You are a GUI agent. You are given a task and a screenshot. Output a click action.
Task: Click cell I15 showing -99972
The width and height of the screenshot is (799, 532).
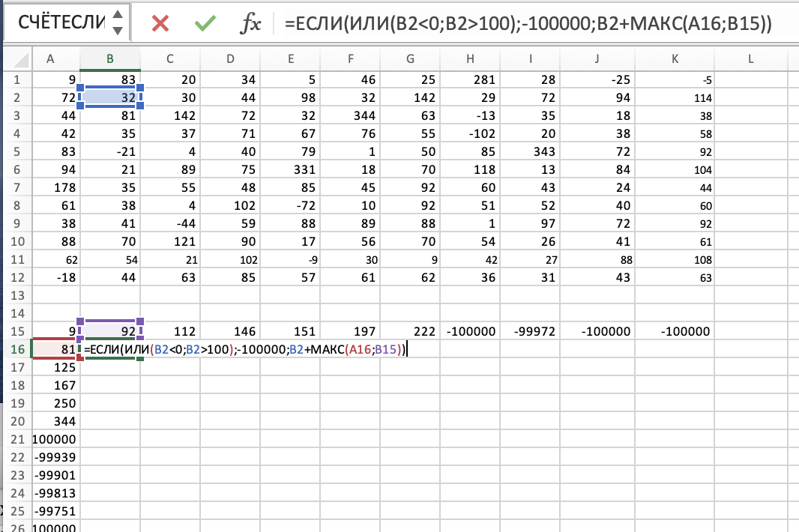[530, 331]
